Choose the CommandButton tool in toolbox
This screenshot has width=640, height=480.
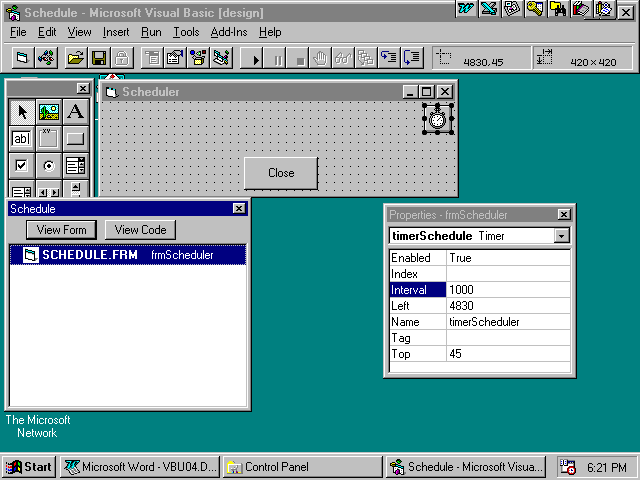point(75,139)
